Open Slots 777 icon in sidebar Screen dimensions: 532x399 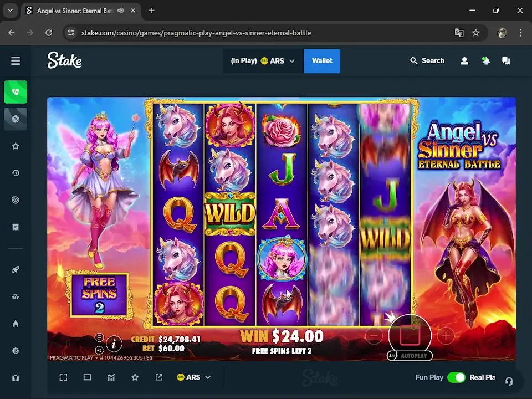pos(16,297)
